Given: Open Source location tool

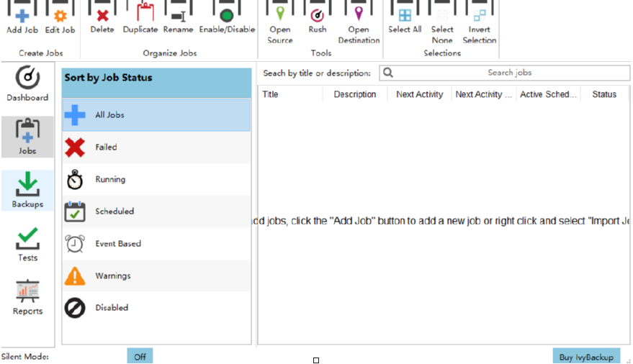Looking at the screenshot, I should pyautogui.click(x=279, y=22).
